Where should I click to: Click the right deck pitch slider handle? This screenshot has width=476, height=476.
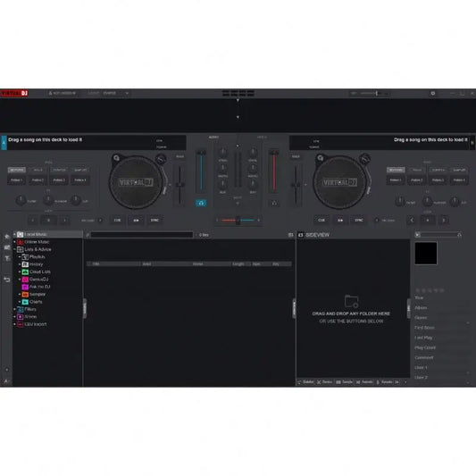coord(296,185)
